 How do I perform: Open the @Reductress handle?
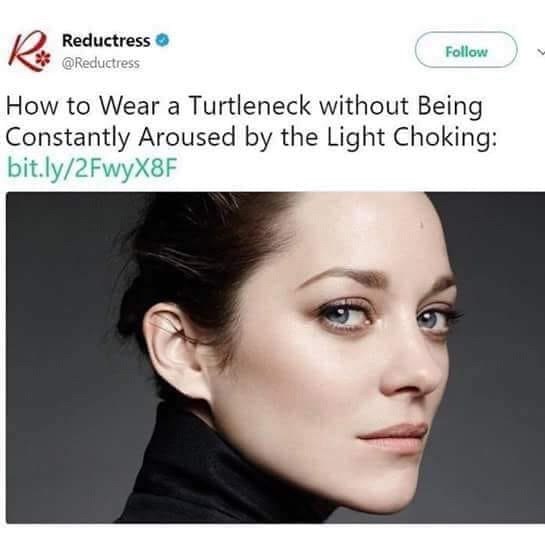(x=101, y=63)
